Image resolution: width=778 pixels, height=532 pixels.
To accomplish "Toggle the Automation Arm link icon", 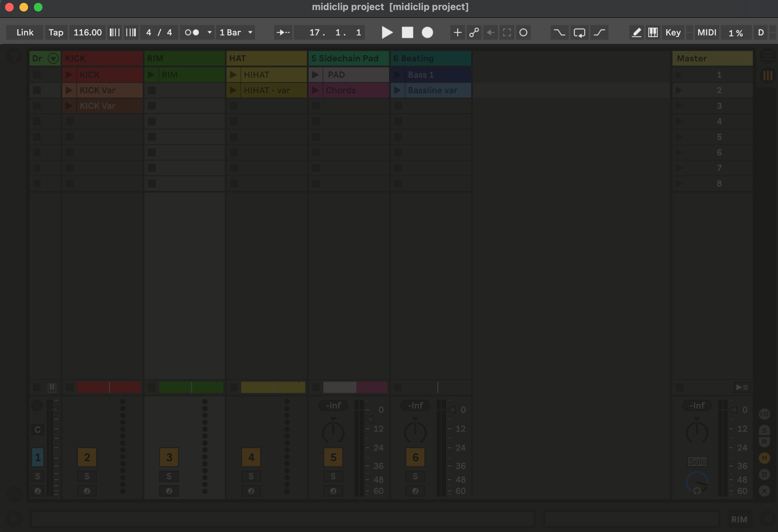I will pyautogui.click(x=474, y=32).
